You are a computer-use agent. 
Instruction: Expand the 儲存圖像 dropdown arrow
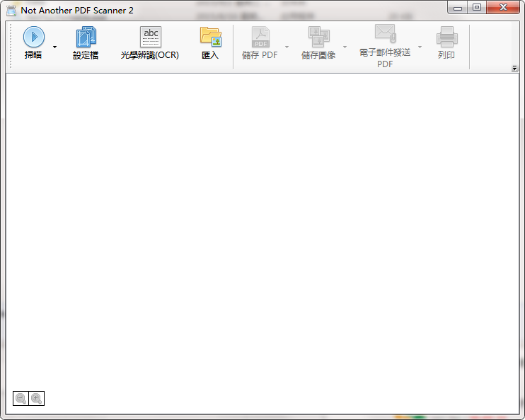click(x=345, y=47)
